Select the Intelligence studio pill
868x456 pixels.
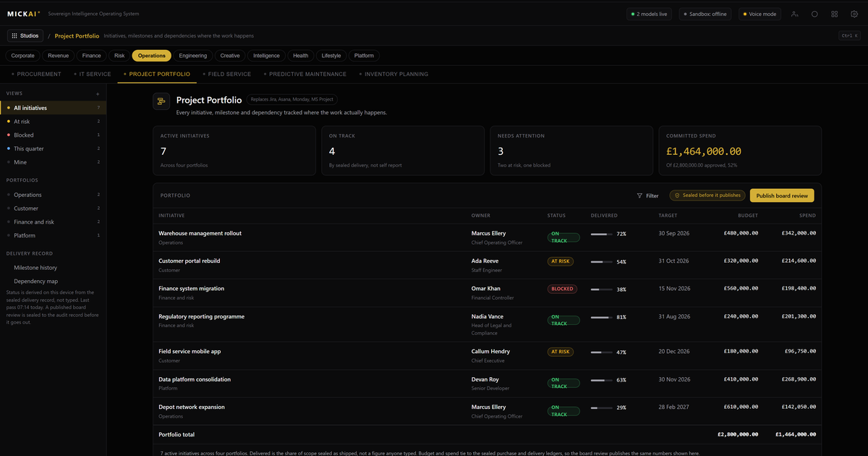(266, 56)
